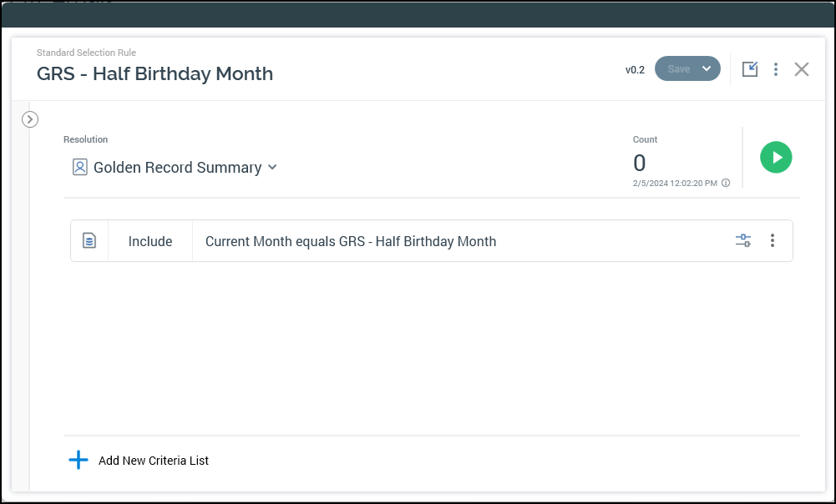Open criteria settings sliders icon
This screenshot has height=504, width=836.
pyautogui.click(x=743, y=241)
